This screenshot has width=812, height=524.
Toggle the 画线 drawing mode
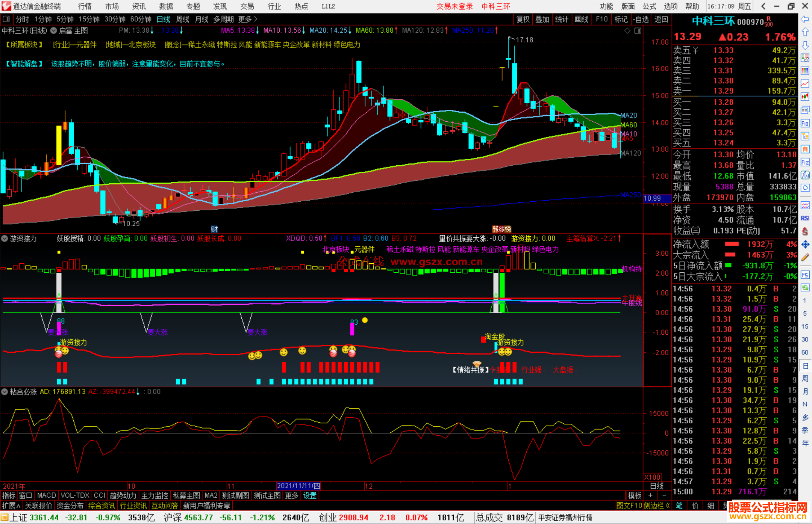582,19
